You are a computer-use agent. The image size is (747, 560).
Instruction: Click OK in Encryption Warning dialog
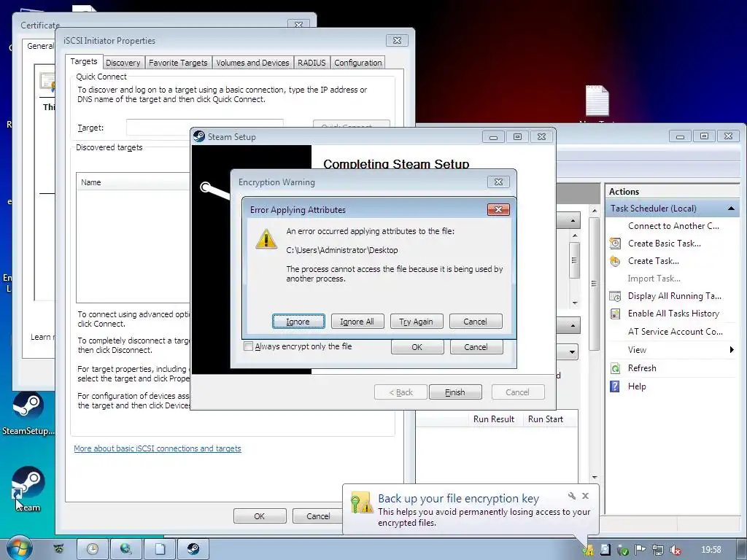(417, 347)
